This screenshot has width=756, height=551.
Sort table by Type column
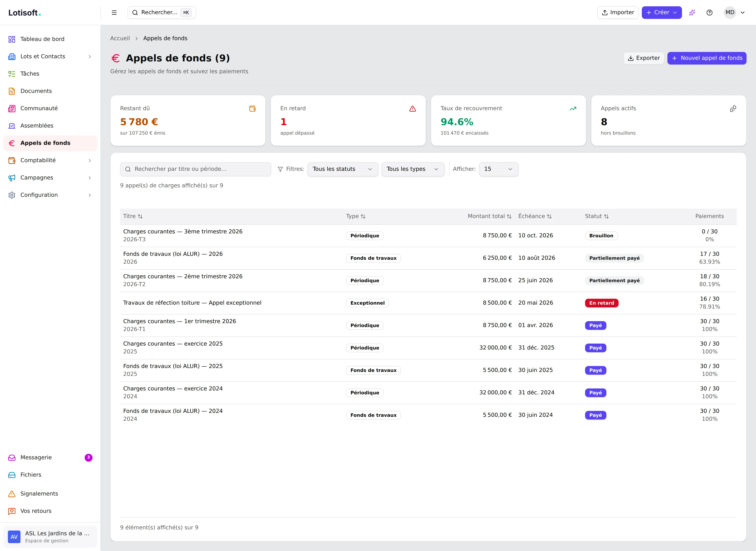[356, 216]
